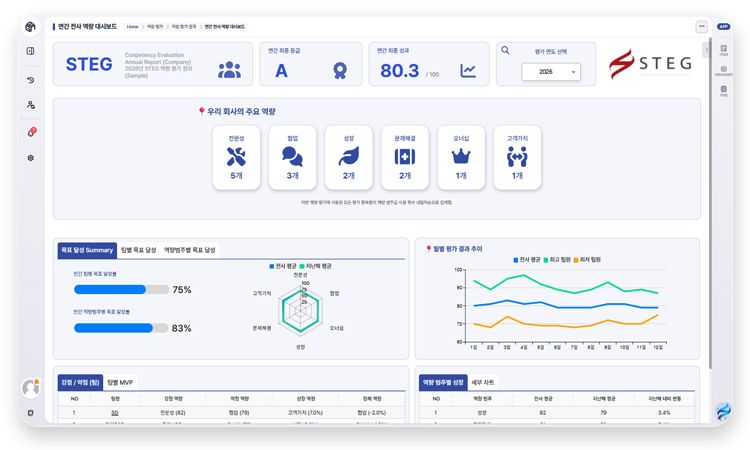The width and height of the screenshot is (750, 450).
Task: Click the history icon in left sidebar
Action: pyautogui.click(x=31, y=80)
